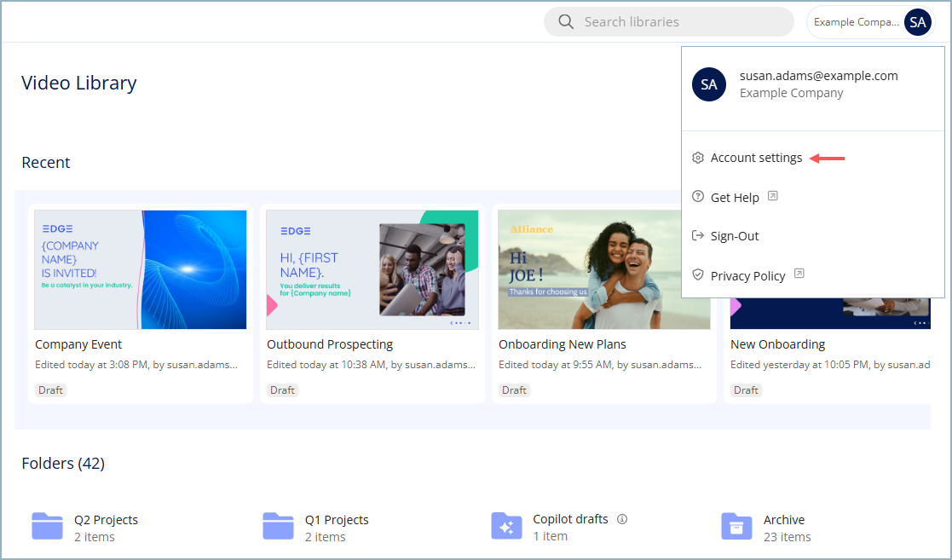Click the question mark icon beside Get Help
Image resolution: width=952 pixels, height=560 pixels.
click(697, 197)
